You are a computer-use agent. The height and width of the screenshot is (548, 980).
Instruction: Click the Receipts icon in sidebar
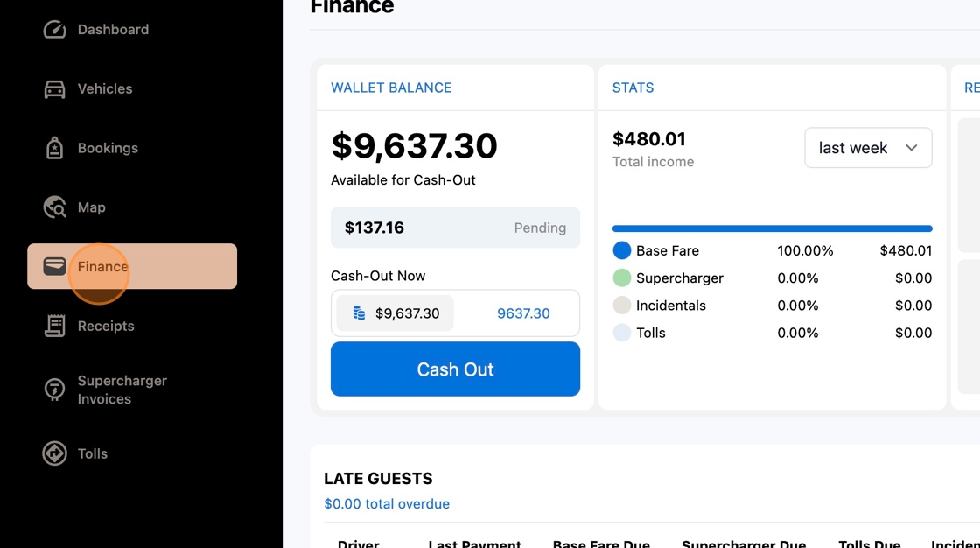pyautogui.click(x=54, y=326)
